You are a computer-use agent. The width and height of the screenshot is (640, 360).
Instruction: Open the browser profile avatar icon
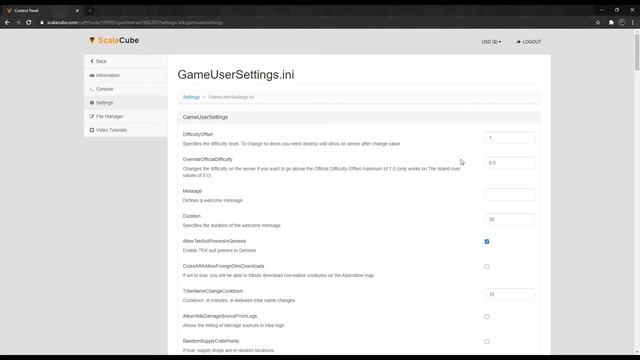point(622,22)
